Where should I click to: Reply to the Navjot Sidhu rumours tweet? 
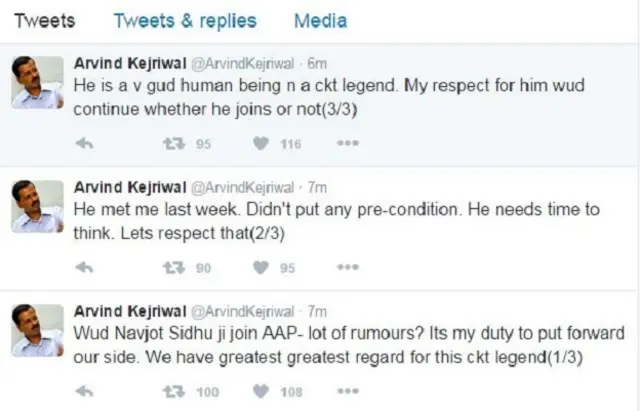click(86, 391)
